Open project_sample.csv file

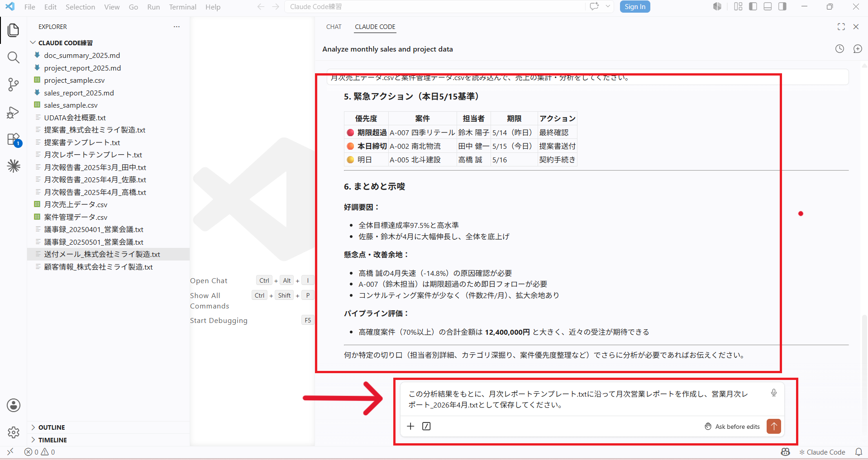pyautogui.click(x=74, y=80)
